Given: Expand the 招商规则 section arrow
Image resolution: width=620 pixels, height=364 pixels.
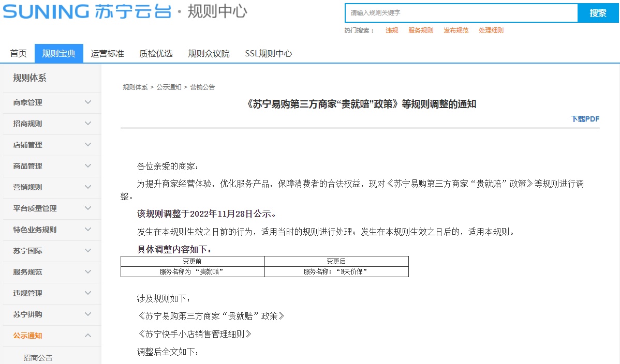Looking at the screenshot, I should click(88, 123).
